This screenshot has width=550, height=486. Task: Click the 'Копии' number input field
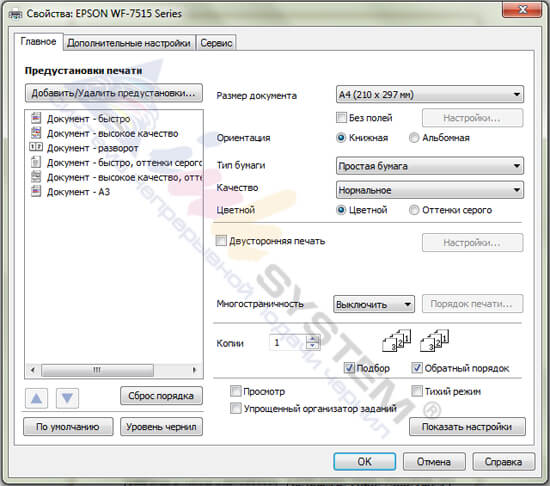pyautogui.click(x=288, y=342)
